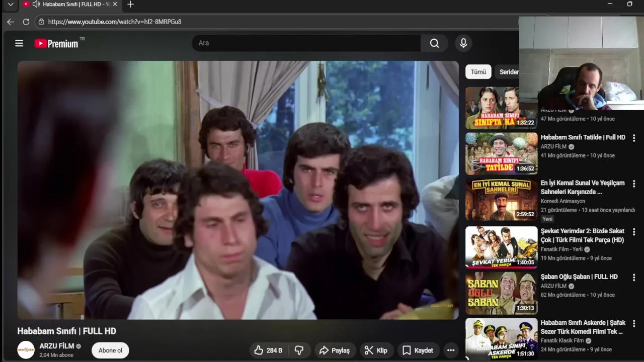Open Komedi Animasyon channel name
The width and height of the screenshot is (644, 362).
pyautogui.click(x=563, y=201)
